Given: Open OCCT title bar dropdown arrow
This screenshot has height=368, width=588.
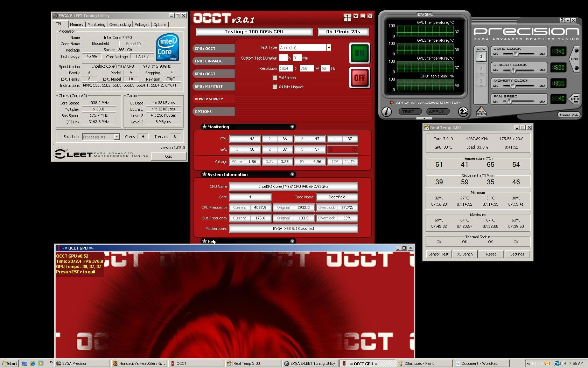Looking at the screenshot, I should click(356, 16).
